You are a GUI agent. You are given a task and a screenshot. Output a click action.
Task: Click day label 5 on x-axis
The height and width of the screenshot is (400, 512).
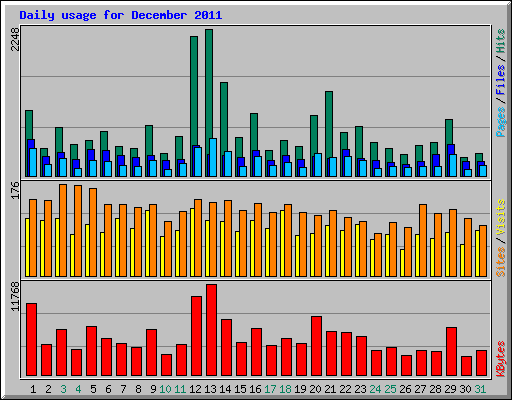(x=93, y=389)
